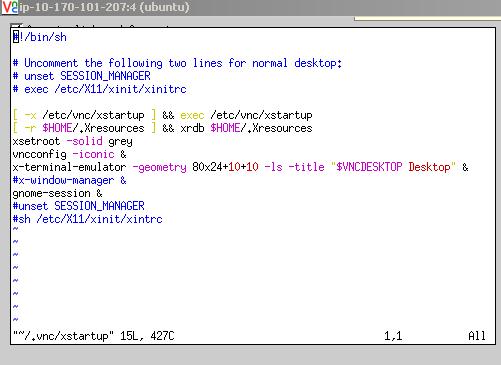Click the line "#x-window-manager &"
This screenshot has height=365, width=501.
pos(70,180)
